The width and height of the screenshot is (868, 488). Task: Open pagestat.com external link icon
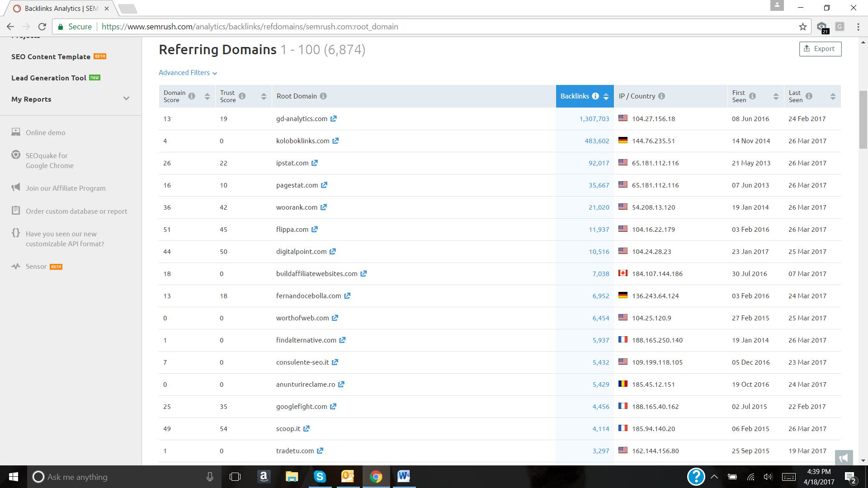pos(324,185)
